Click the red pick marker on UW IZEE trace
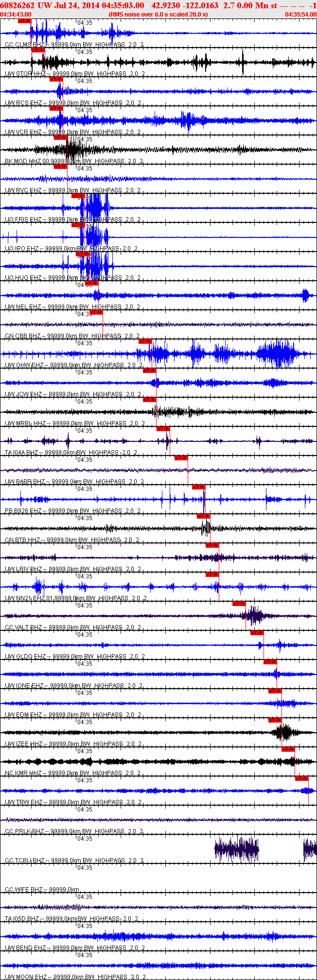Screen dimensions: 317x980 point(275,720)
